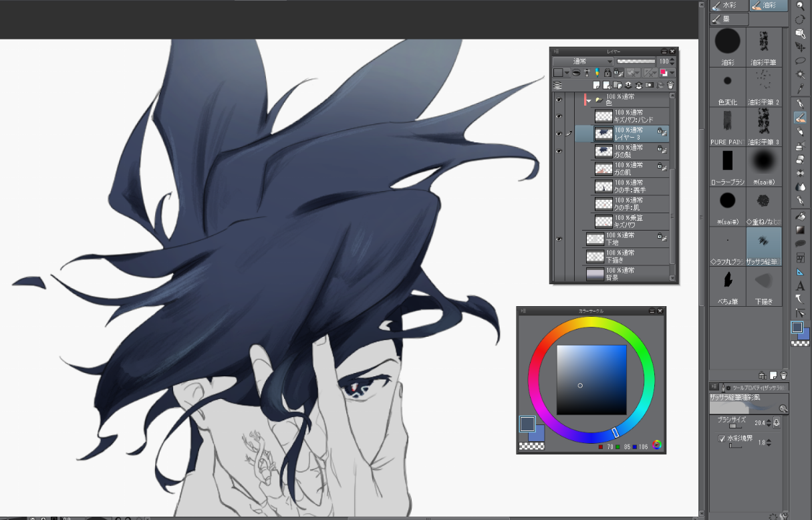Select the Magnifier zoom tool
Viewport: 812px width, 520px height.
tap(800, 5)
